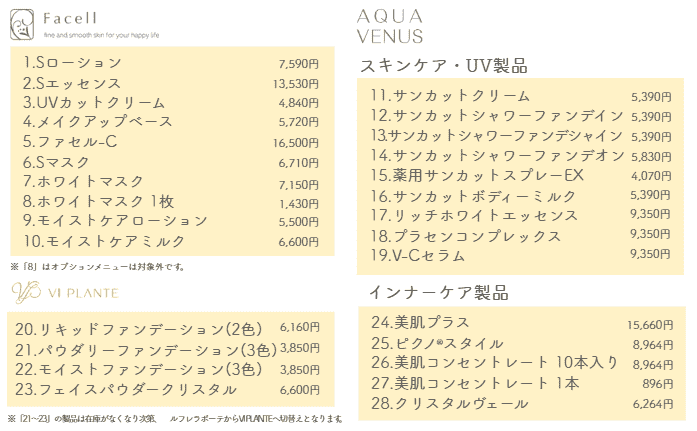Click the VI PLANTE monogram logo
697x431 pixels.
[x=27, y=292]
